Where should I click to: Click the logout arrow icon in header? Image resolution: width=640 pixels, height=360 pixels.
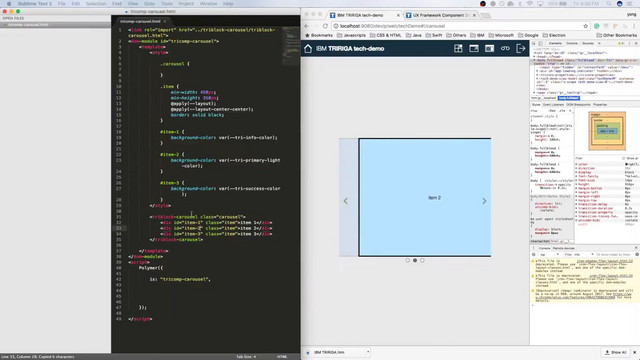[520, 49]
